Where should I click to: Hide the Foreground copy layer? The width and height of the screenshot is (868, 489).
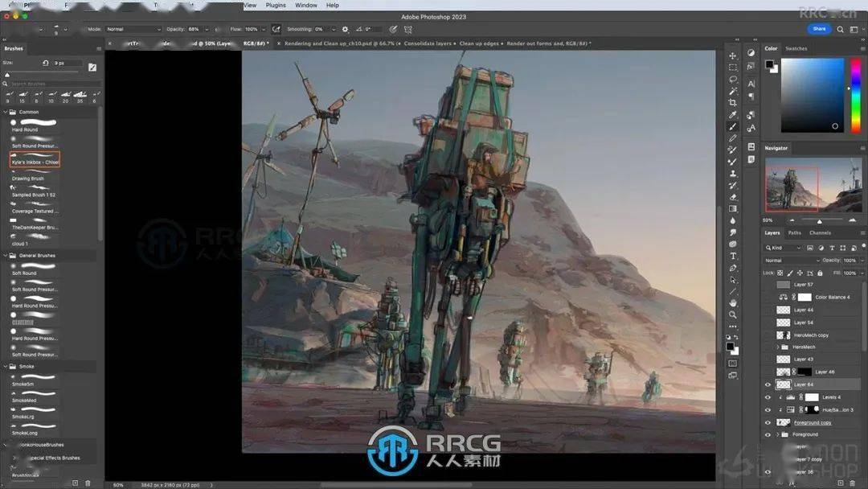coord(768,422)
